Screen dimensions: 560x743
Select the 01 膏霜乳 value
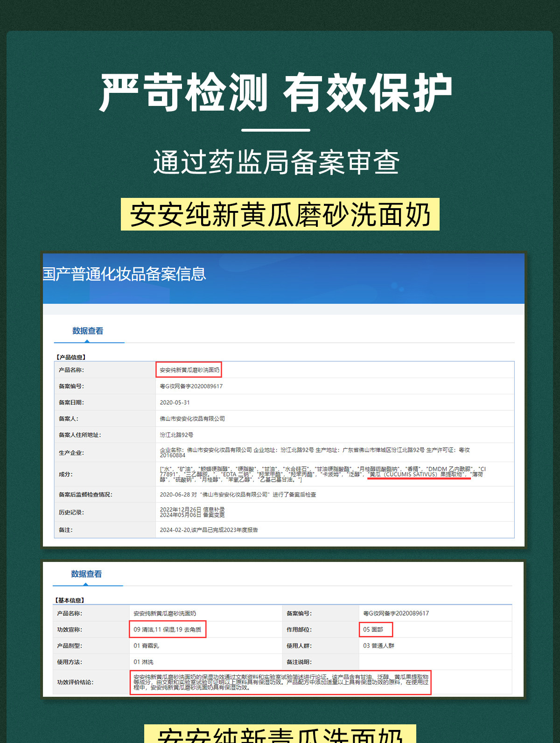(146, 646)
